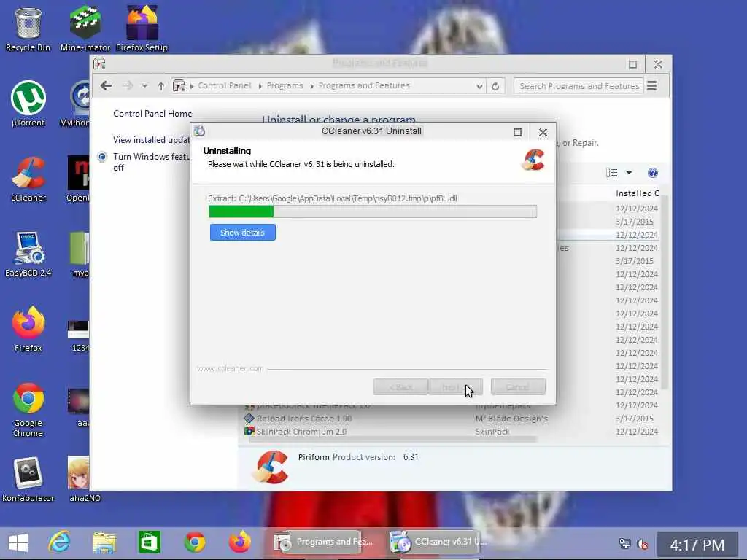Expand the view options dropdown arrow
Viewport: 747px width, 560px height.
click(629, 172)
